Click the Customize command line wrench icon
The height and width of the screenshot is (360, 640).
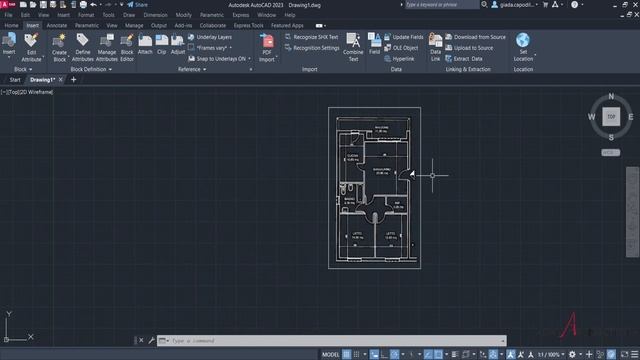pos(151,340)
